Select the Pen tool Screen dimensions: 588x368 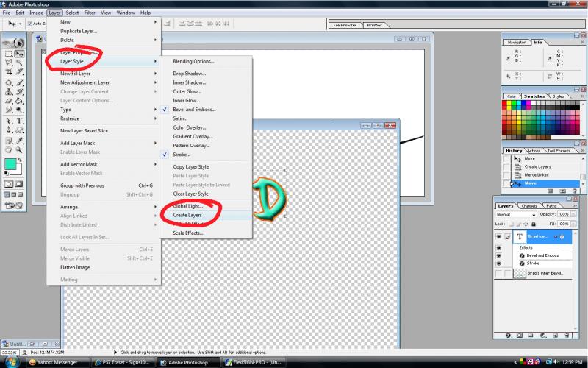point(9,130)
